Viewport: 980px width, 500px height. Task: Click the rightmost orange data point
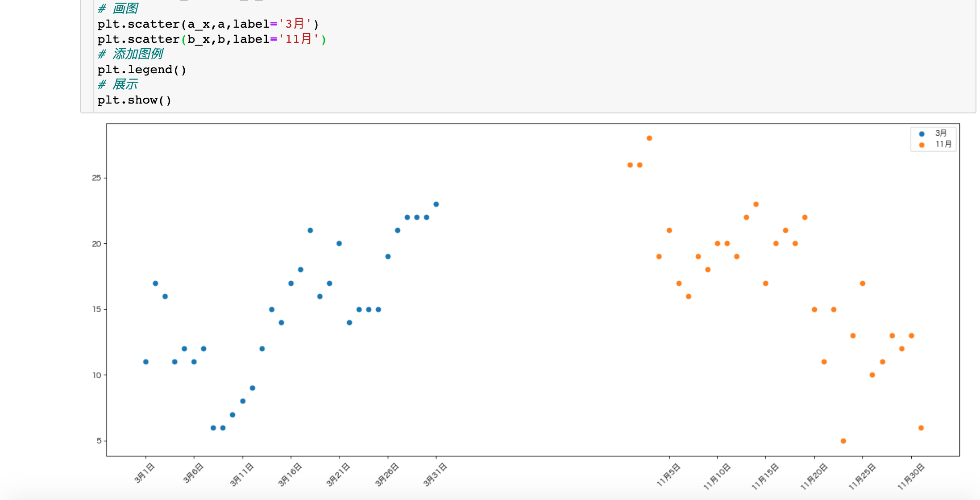[921, 428]
